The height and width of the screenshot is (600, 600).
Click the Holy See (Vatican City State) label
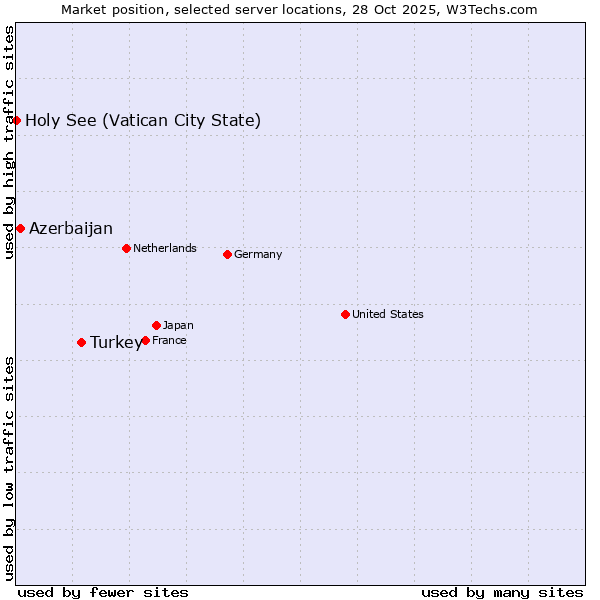[143, 121]
